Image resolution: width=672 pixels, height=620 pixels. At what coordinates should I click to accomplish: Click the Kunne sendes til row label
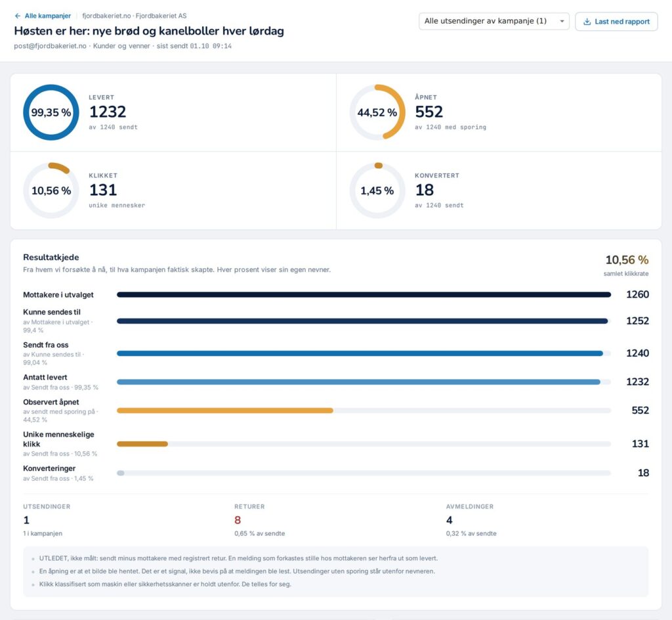click(52, 312)
